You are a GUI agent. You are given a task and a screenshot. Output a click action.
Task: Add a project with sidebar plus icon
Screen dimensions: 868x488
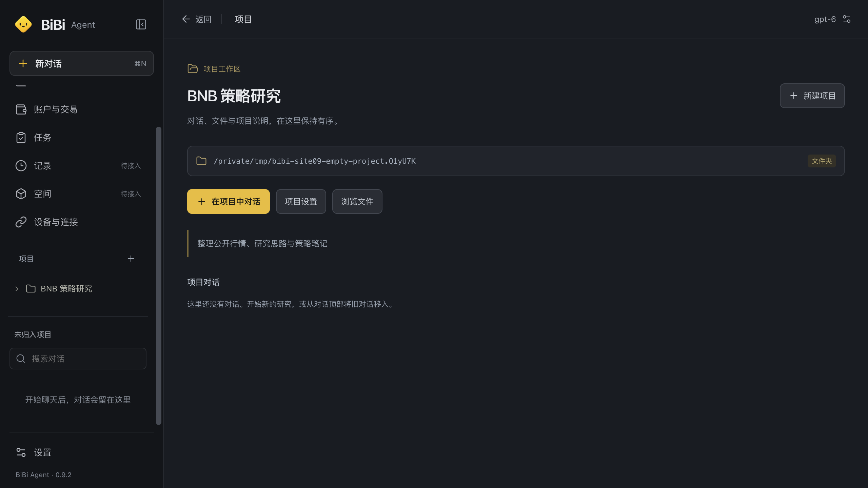[131, 259]
